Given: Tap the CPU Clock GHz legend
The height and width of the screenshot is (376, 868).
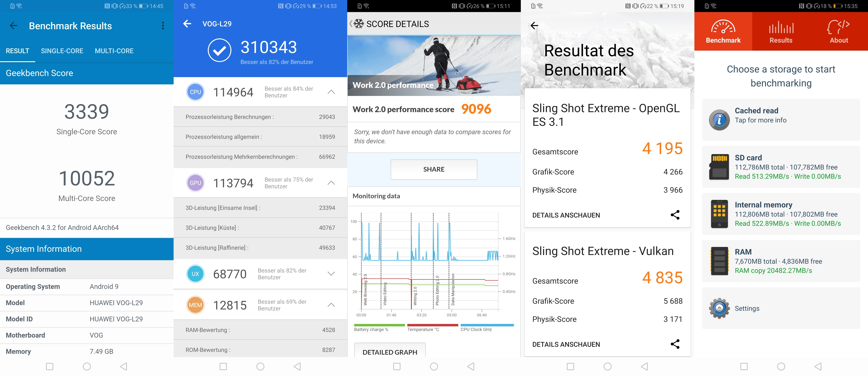Looking at the screenshot, I should 487,328.
